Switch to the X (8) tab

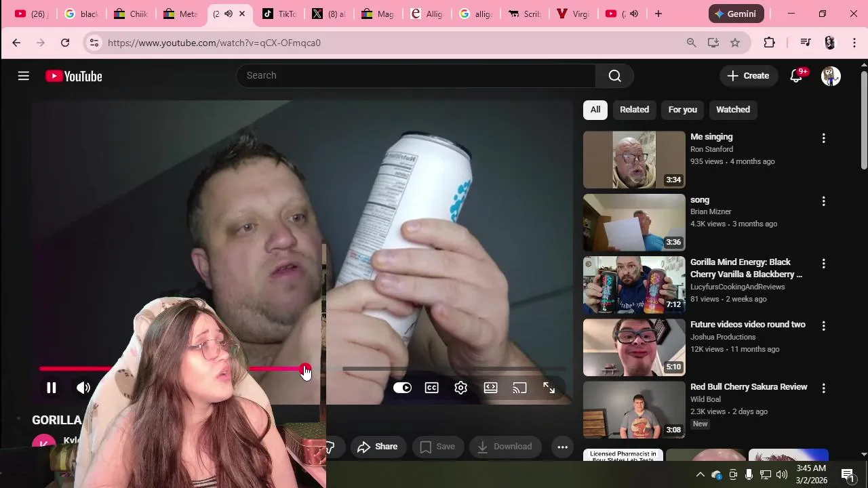tap(328, 14)
